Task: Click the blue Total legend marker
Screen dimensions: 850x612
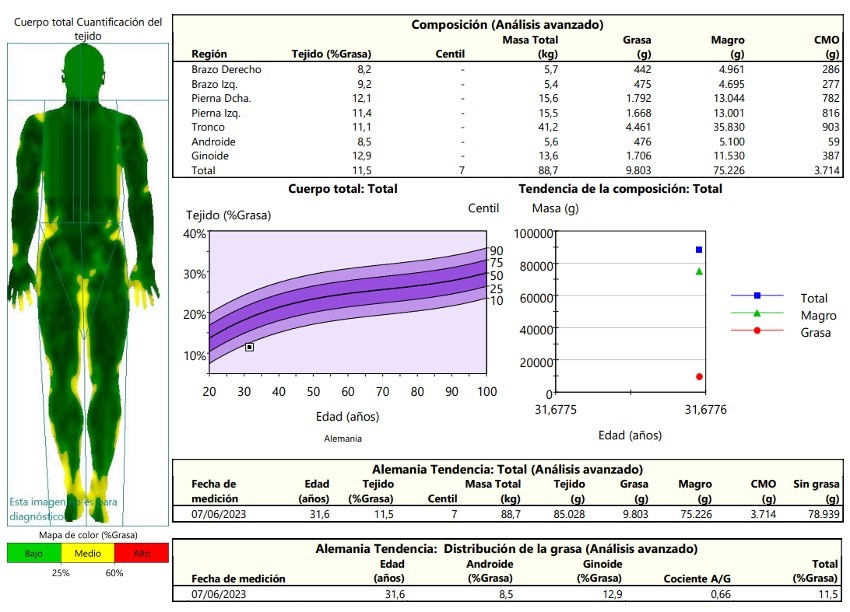Action: 757,296
